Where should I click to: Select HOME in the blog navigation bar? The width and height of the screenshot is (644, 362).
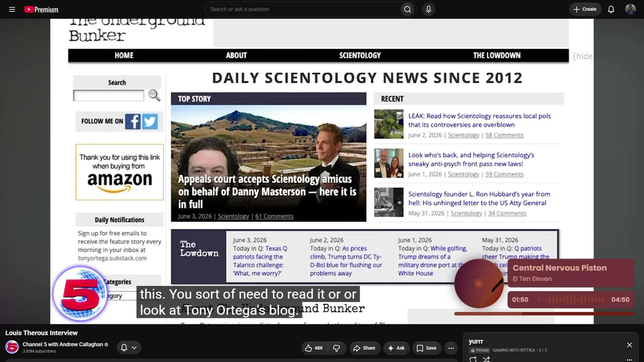tap(124, 55)
